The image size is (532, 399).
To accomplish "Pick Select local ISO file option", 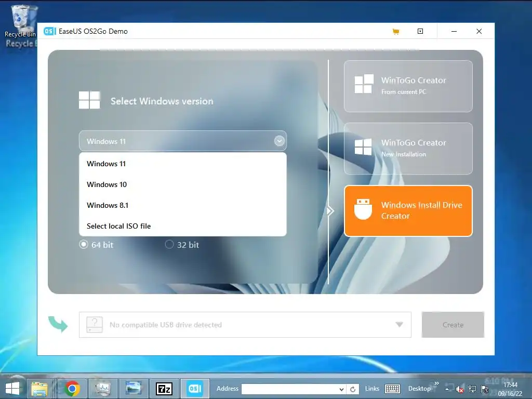I will [182, 226].
